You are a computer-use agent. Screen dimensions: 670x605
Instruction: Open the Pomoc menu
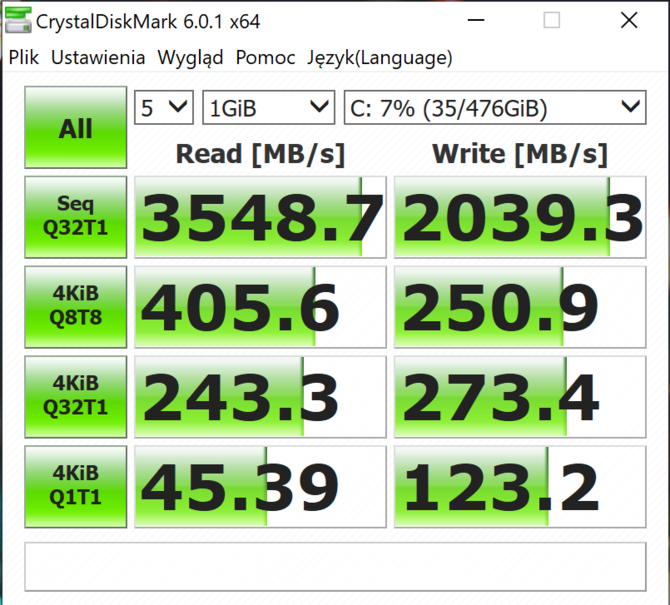(265, 58)
